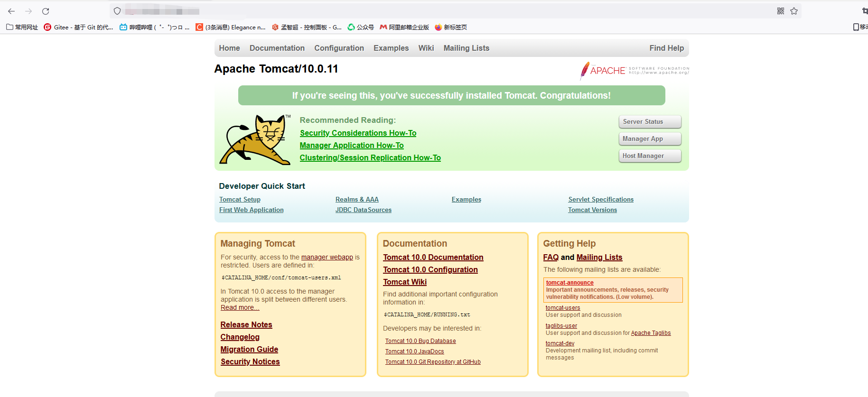Viewport: 868px width, 397px height.
Task: Open the 常用网址 bookmarks folder
Action: click(x=22, y=27)
